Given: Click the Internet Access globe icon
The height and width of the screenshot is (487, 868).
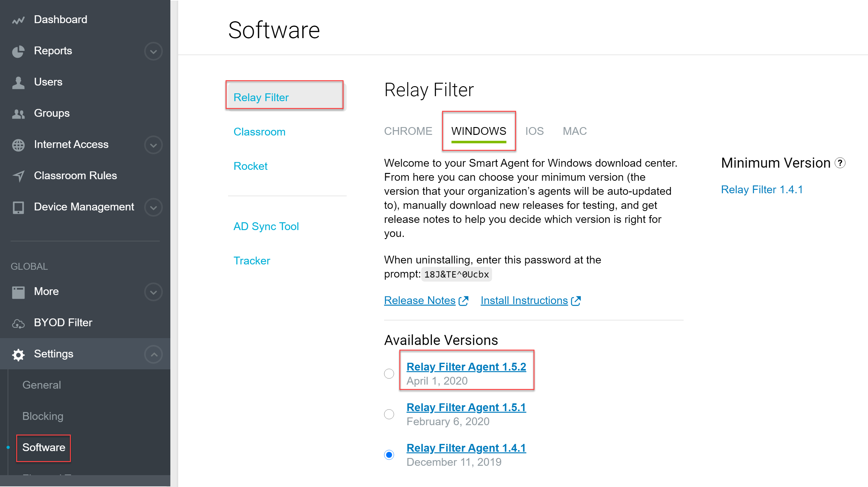Looking at the screenshot, I should tap(18, 145).
